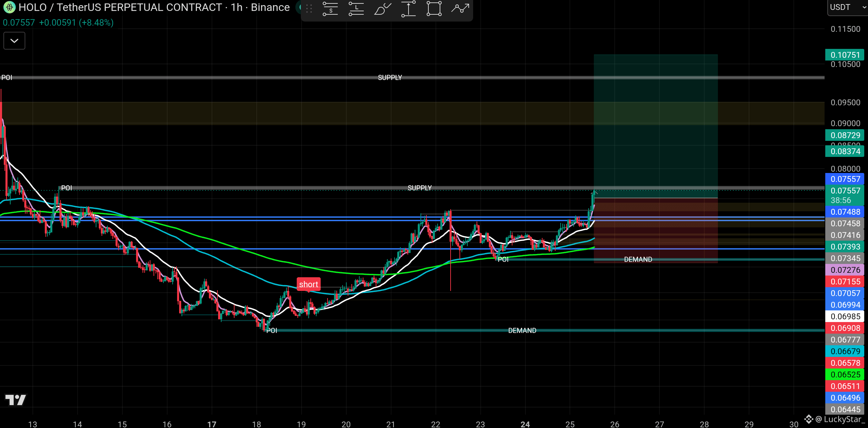Click the date label 17 on time axis
Screen dimensions: 868x428
click(x=212, y=424)
